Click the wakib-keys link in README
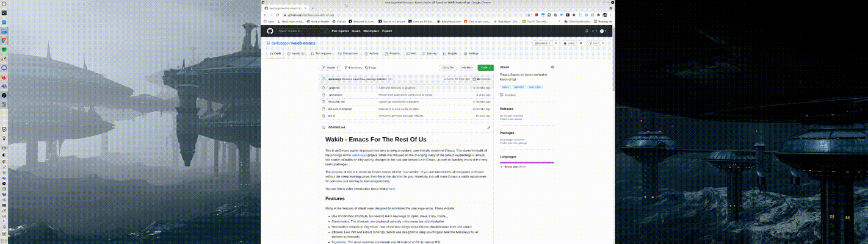 pos(359,155)
